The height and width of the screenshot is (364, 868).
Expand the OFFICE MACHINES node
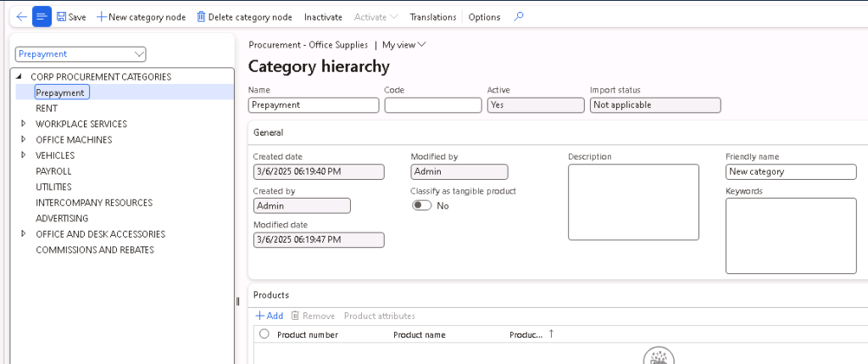coord(24,139)
